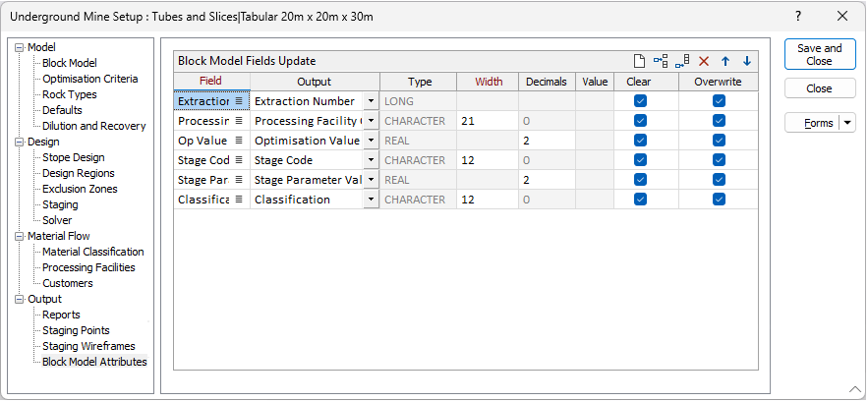Image resolution: width=868 pixels, height=402 pixels.
Task: Select Solver in the tree
Action: pos(57,220)
